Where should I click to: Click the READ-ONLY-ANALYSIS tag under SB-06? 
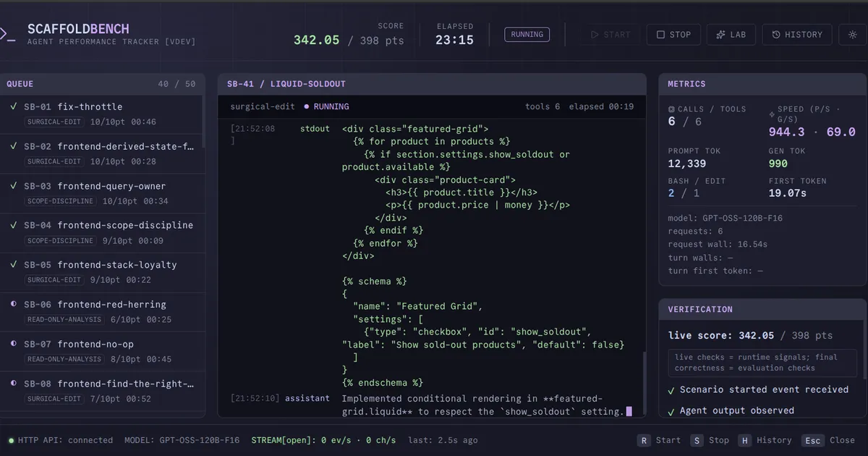64,320
